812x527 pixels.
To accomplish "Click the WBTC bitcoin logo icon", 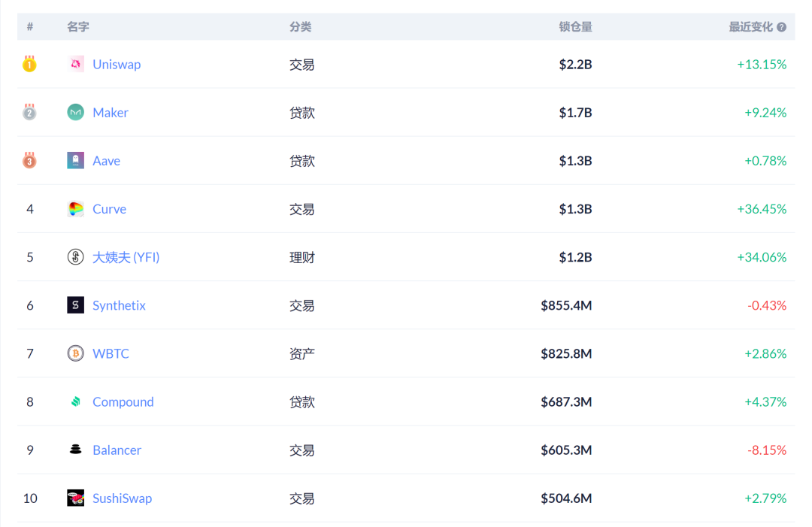I will tap(76, 353).
